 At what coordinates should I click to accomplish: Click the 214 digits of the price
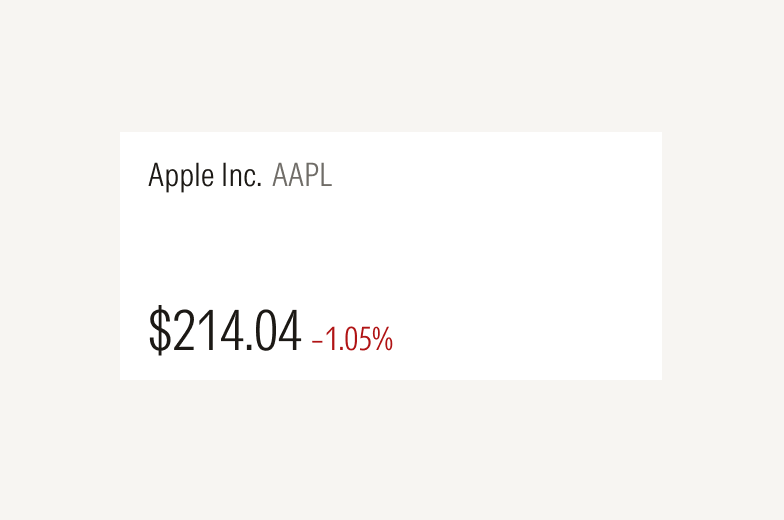pos(203,332)
